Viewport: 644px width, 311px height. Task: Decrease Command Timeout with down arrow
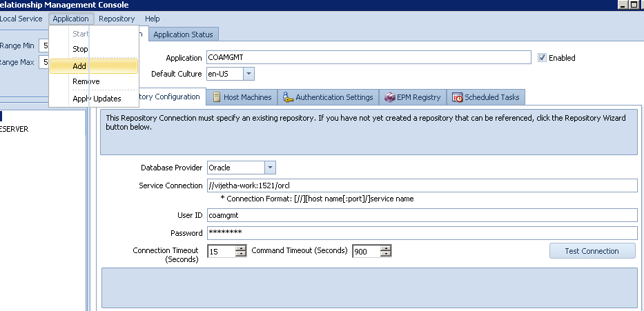tap(386, 254)
